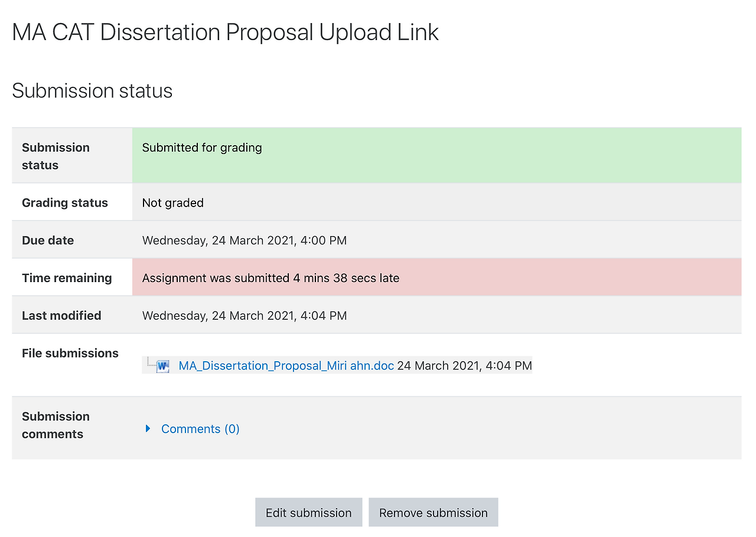
Task: Expand the Comments disclosure triangle
Action: point(148,428)
